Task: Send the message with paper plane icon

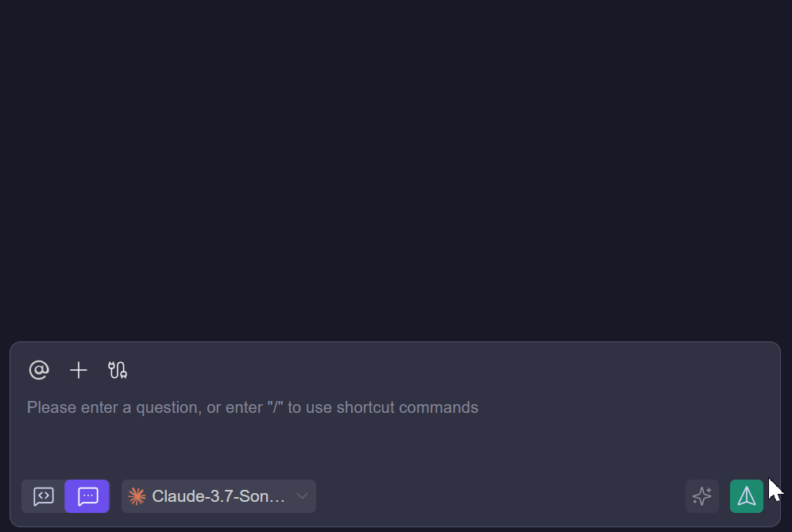Action: [x=747, y=496]
